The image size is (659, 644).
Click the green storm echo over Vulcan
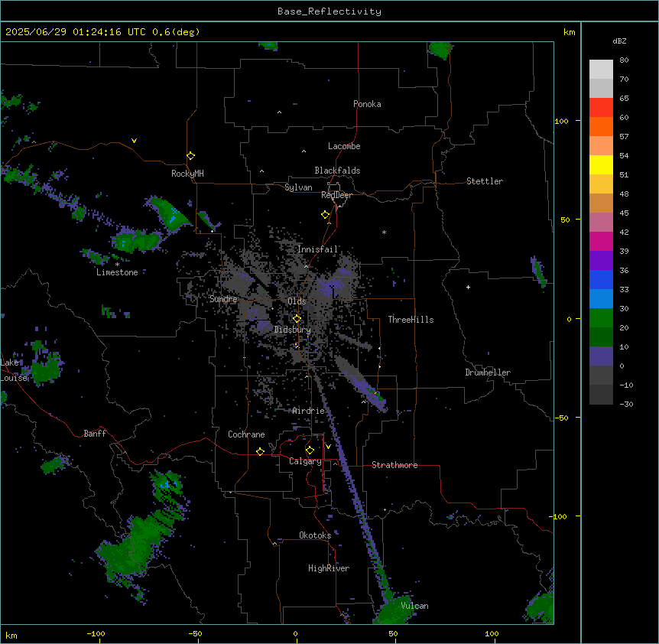pyautogui.click(x=395, y=610)
